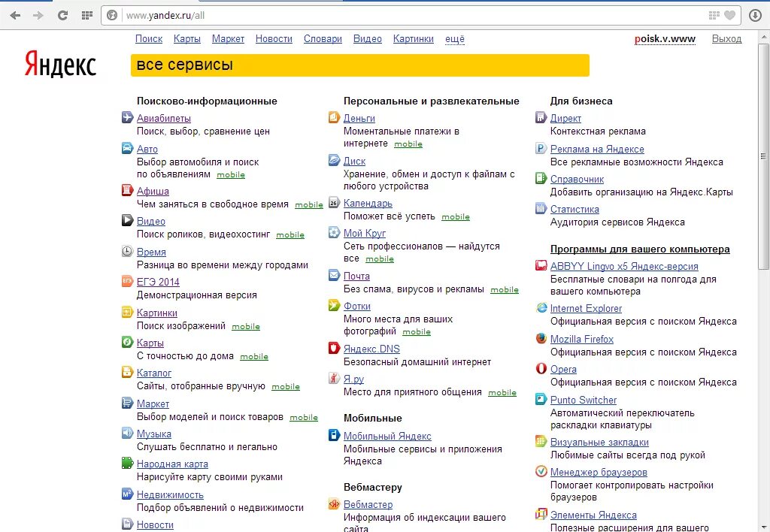The width and height of the screenshot is (770, 532).
Task: Open the speed dial grid icon
Action: (x=87, y=15)
